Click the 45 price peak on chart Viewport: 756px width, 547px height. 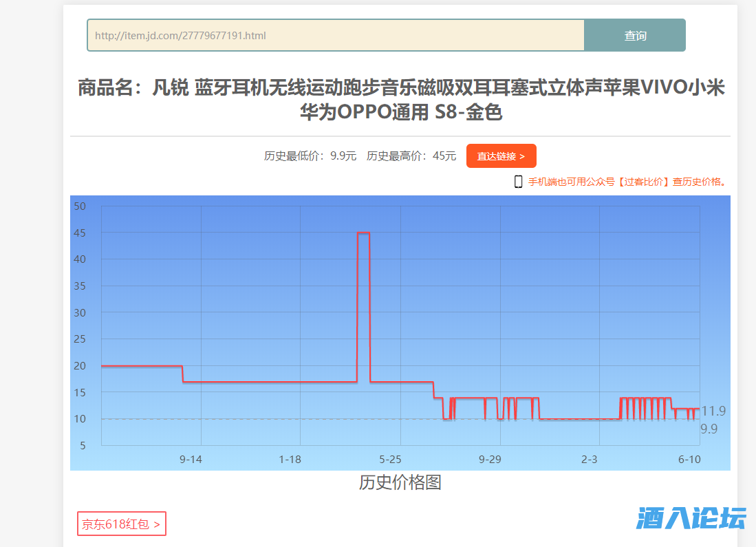click(363, 233)
